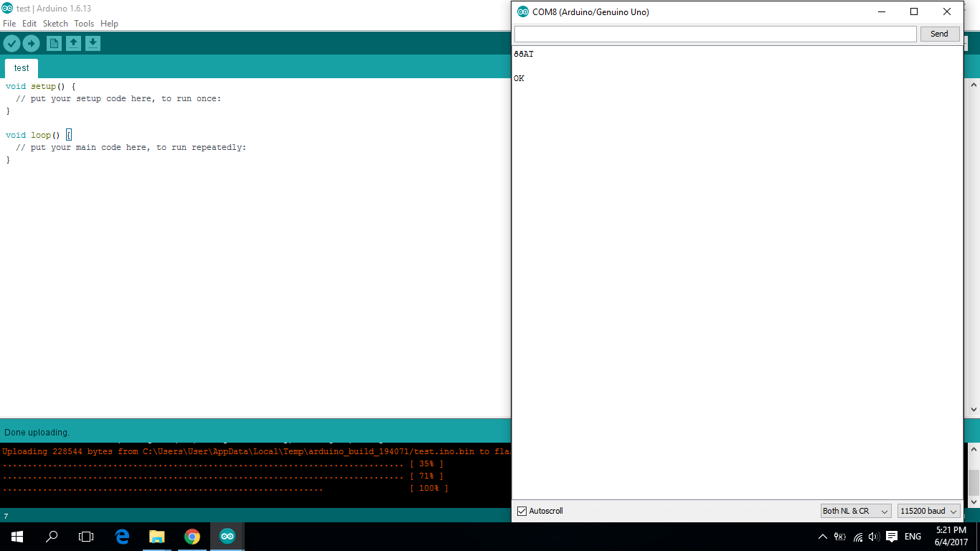Open the Both NL & CR line ending dropdown
This screenshot has width=980, height=551.
(x=856, y=511)
